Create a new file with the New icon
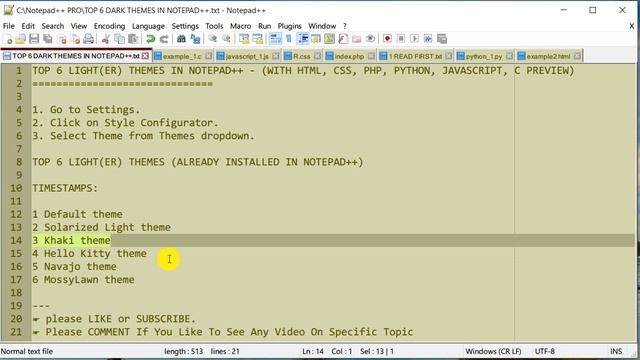Viewport: 640px width, 360px height. [x=7, y=39]
